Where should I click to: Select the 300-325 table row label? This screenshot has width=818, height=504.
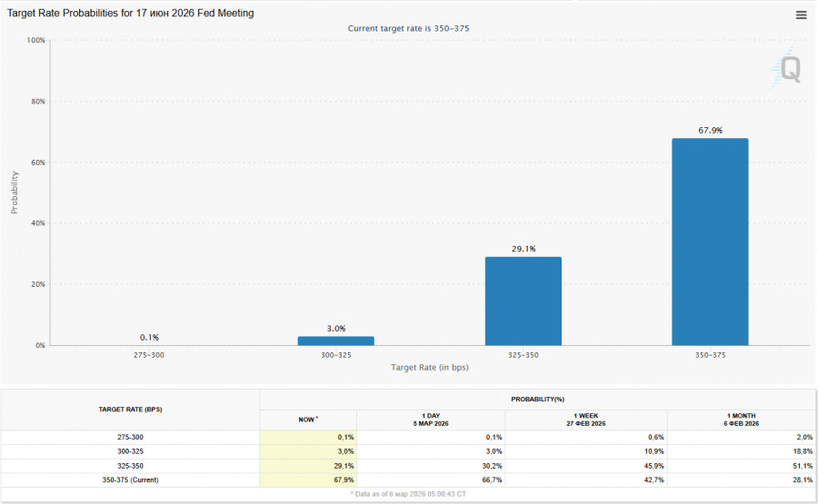coord(130,451)
